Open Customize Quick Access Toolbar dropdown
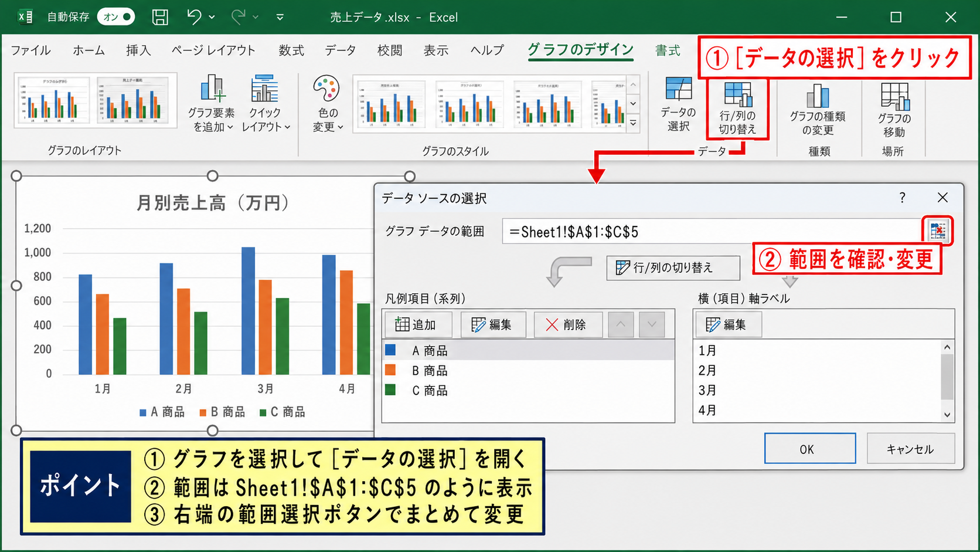Screen dimensions: 980x552 coord(280,18)
